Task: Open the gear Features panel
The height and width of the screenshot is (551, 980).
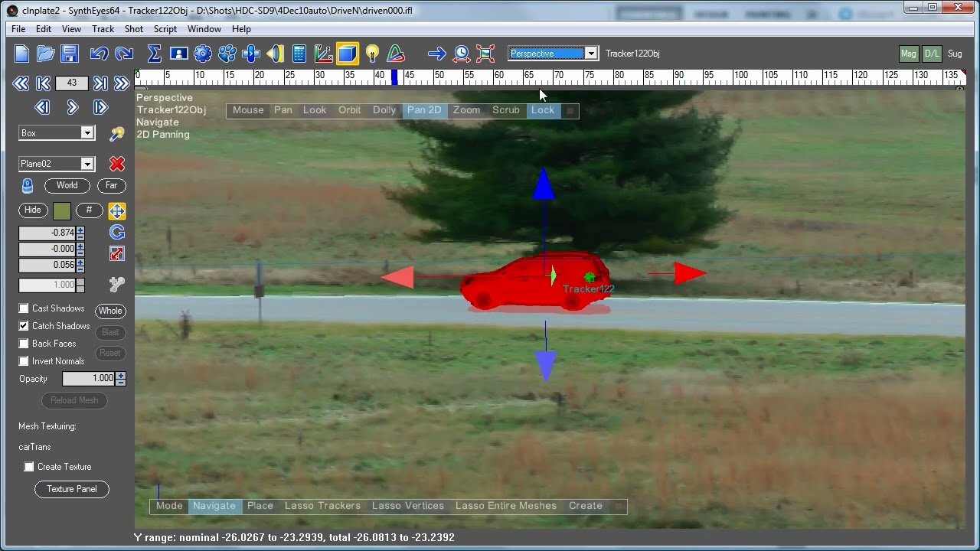Action: point(203,54)
